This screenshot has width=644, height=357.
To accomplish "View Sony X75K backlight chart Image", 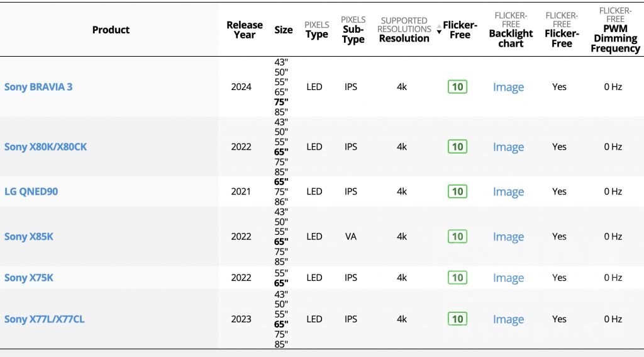I will click(508, 278).
